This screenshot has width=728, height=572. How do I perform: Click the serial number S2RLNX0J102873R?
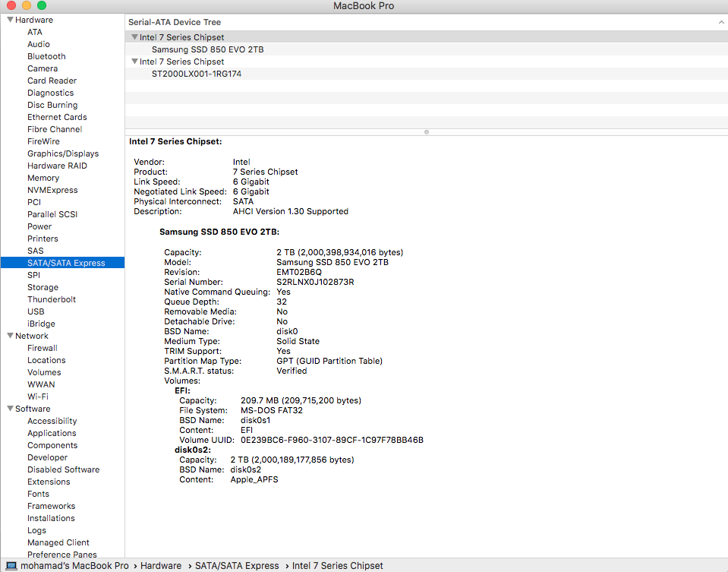coord(315,282)
